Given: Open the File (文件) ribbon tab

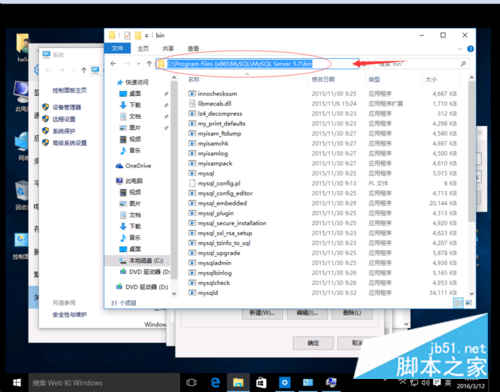Looking at the screenshot, I should (x=117, y=48).
